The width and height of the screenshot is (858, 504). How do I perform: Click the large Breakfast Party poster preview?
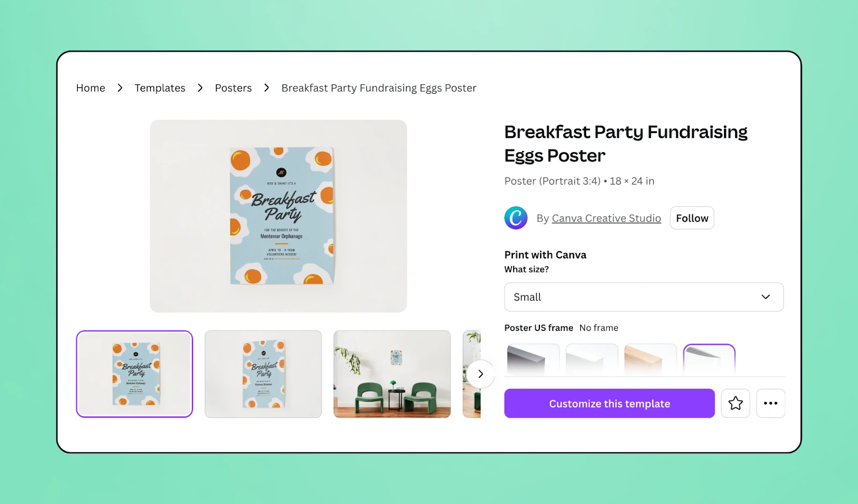[x=278, y=216]
